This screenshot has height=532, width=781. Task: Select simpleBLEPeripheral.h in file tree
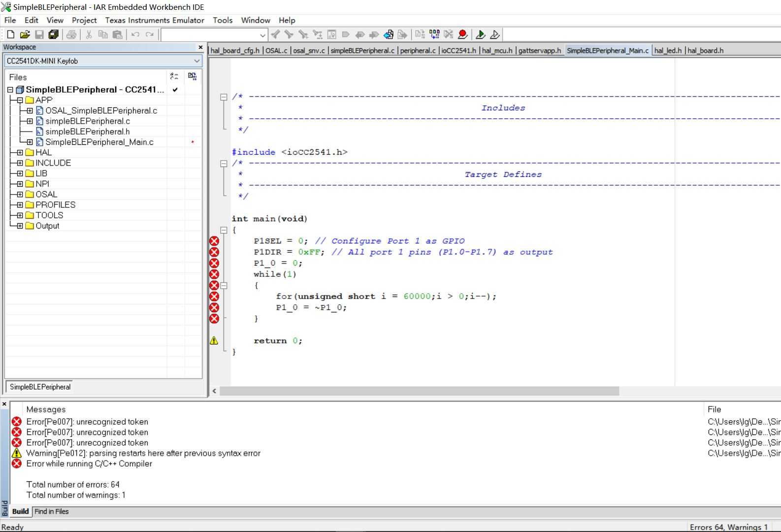click(88, 132)
